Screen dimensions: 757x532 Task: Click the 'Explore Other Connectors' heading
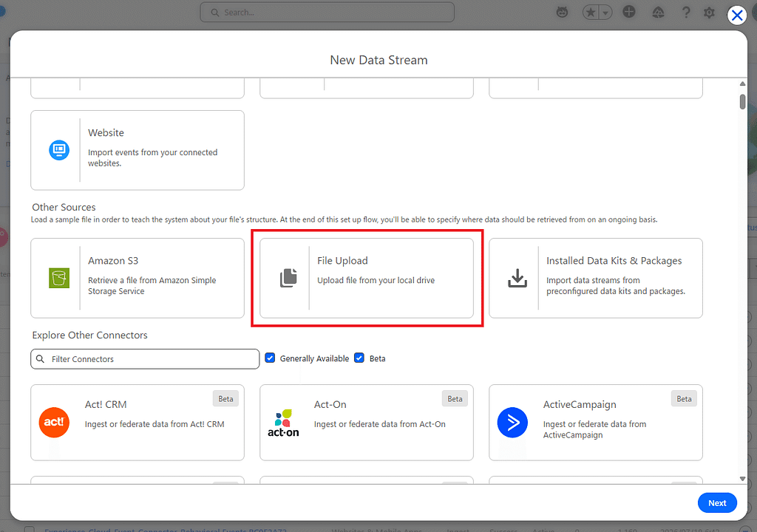(x=89, y=335)
